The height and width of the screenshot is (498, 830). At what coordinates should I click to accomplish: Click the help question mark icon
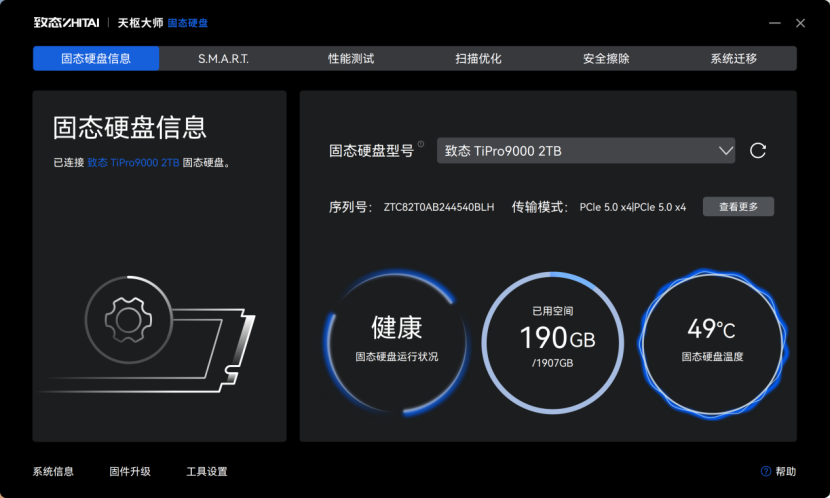pos(766,471)
